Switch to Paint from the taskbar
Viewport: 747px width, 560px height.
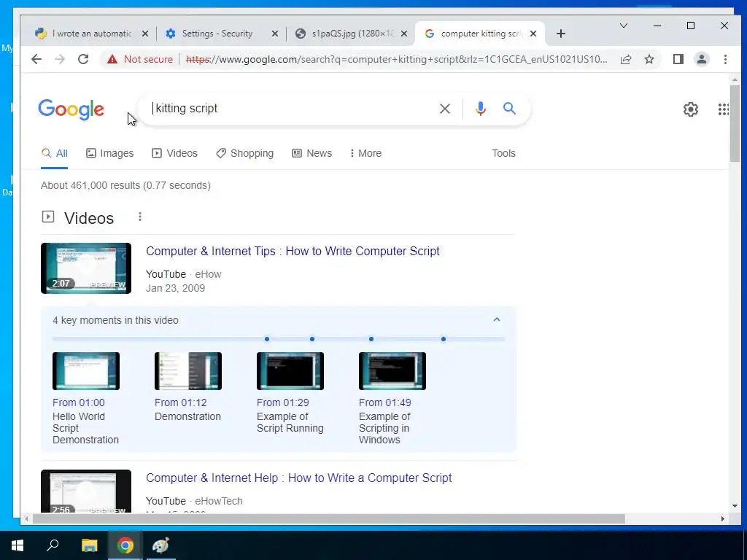pyautogui.click(x=160, y=545)
